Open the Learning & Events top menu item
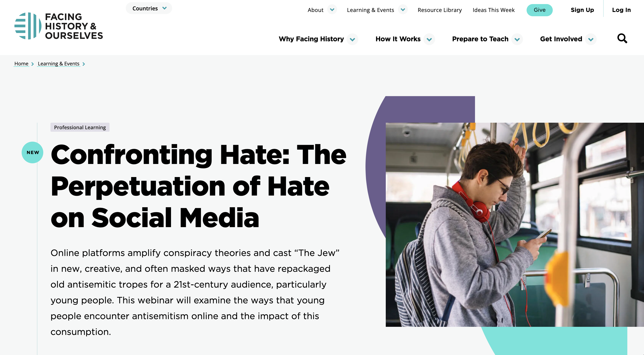The height and width of the screenshot is (355, 644). click(370, 10)
